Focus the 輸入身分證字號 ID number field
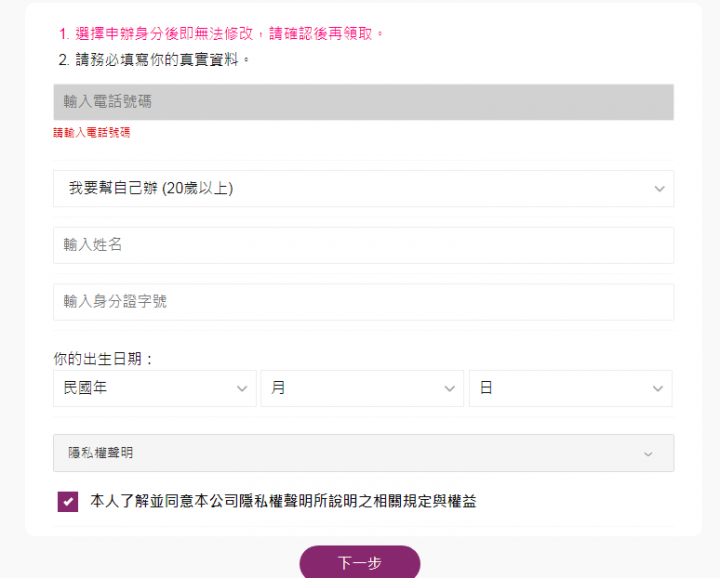720x578 pixels. [x=363, y=302]
